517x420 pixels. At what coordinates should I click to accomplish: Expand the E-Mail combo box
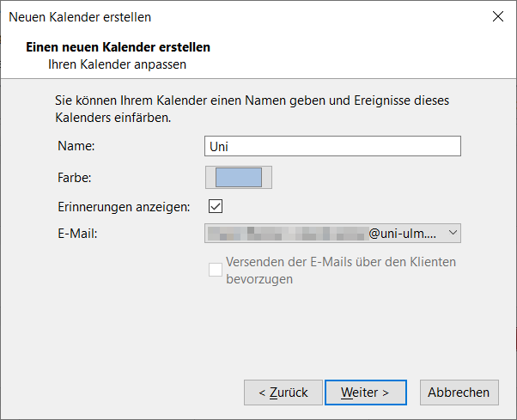point(333,233)
